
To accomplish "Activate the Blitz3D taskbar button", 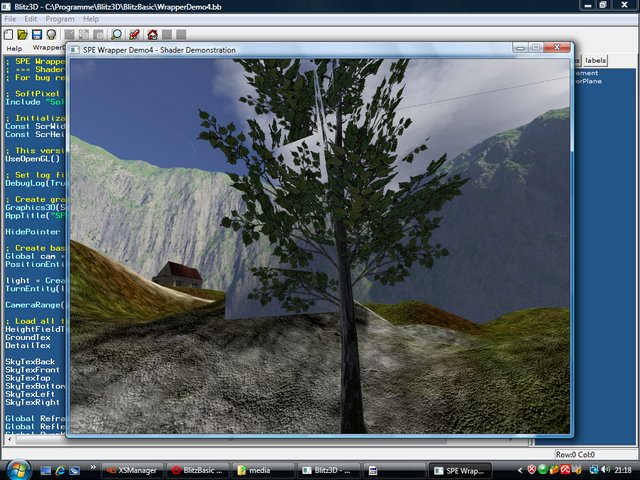I will click(x=326, y=469).
